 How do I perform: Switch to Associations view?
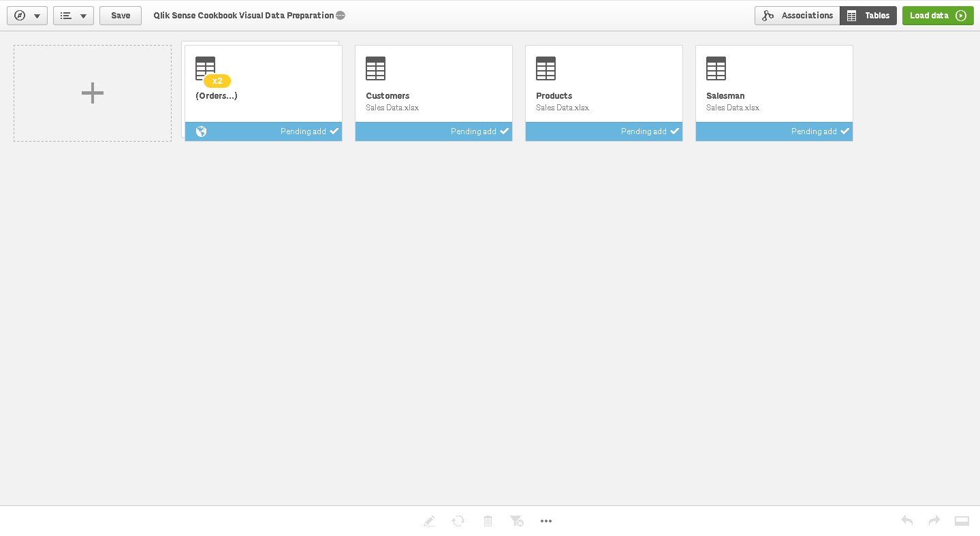[x=797, y=16]
